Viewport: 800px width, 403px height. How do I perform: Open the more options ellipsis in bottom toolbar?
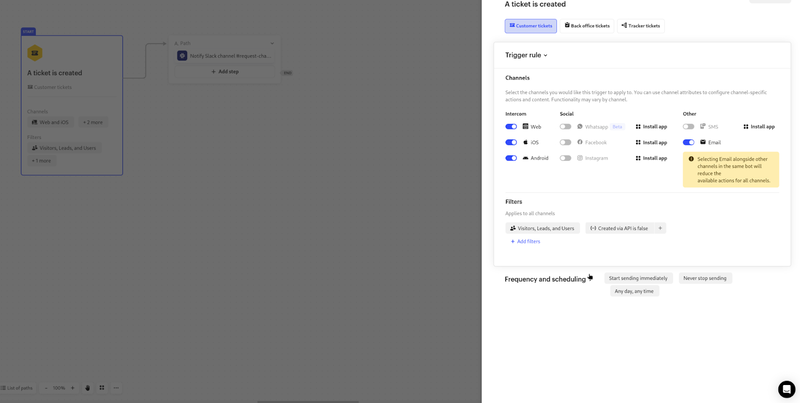116,388
